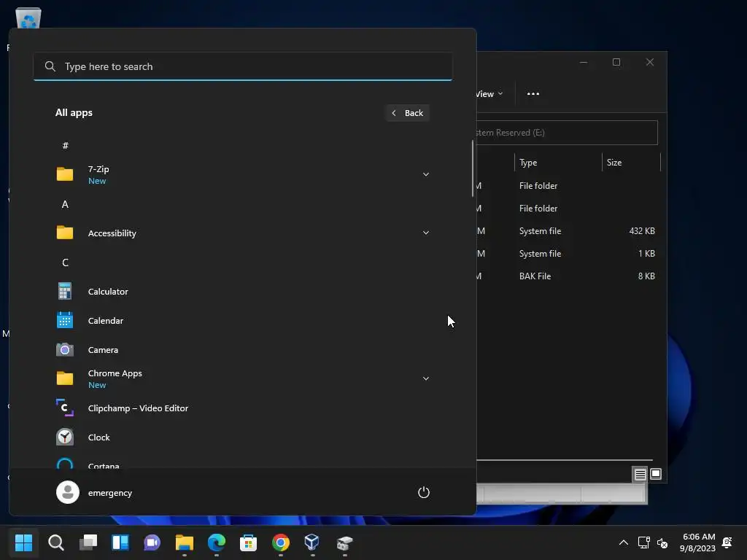This screenshot has height=560, width=747.
Task: Open the notification center icon
Action: coord(727,542)
